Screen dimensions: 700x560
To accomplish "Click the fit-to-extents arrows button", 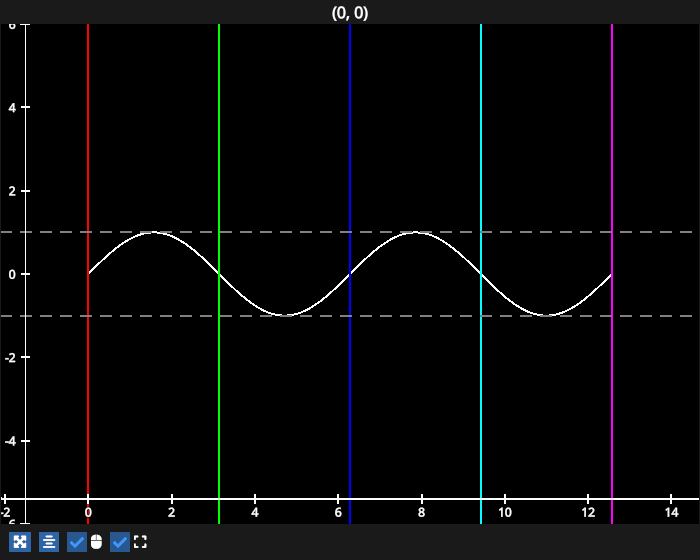I will coord(20,542).
